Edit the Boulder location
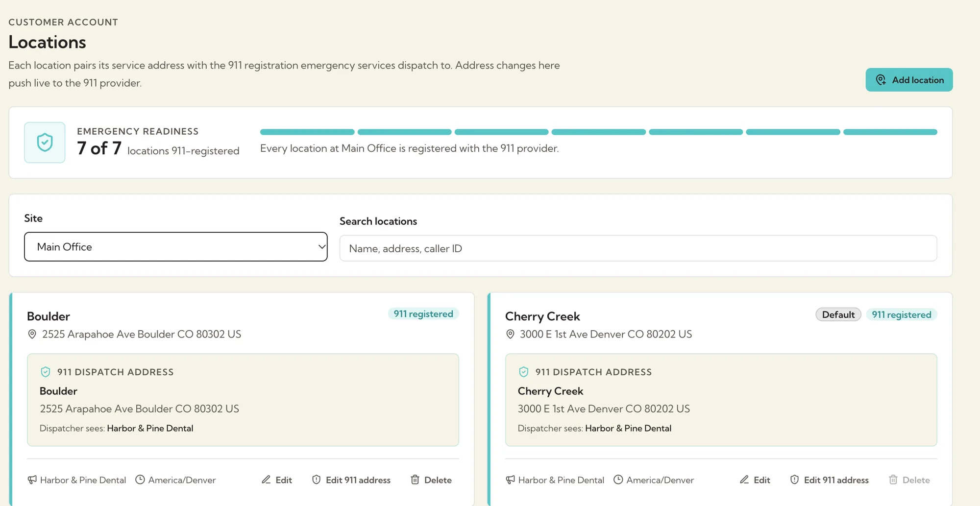Viewport: 980px width, 506px height. [277, 480]
